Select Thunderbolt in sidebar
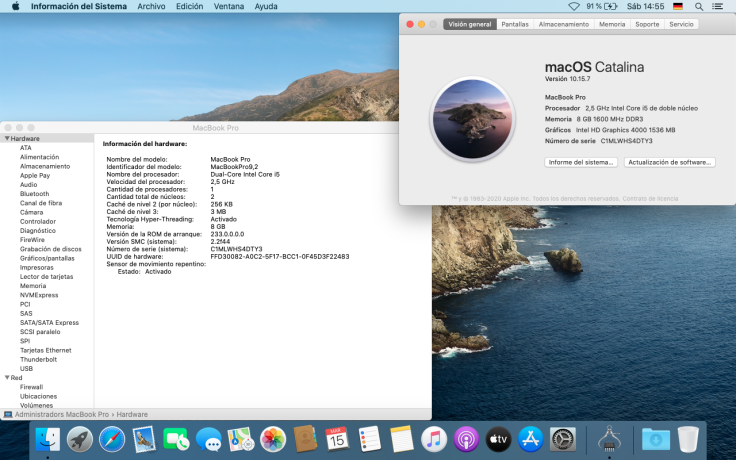This screenshot has width=736, height=460. coord(38,359)
